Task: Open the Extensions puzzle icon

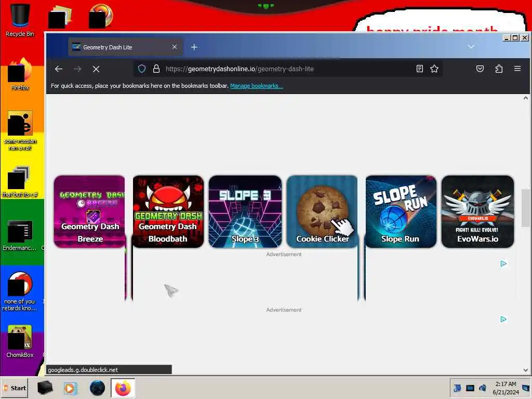Action: point(499,69)
